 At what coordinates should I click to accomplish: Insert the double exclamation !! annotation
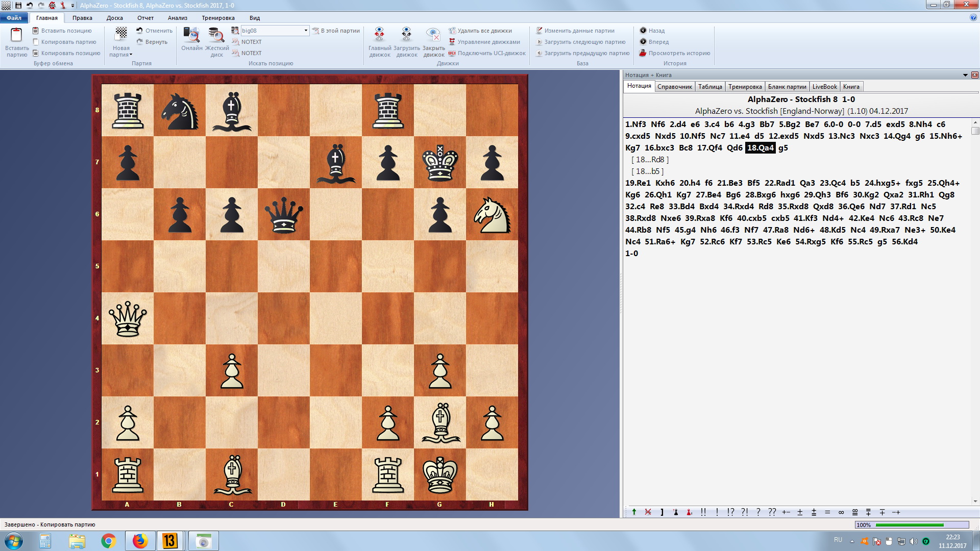(x=703, y=512)
